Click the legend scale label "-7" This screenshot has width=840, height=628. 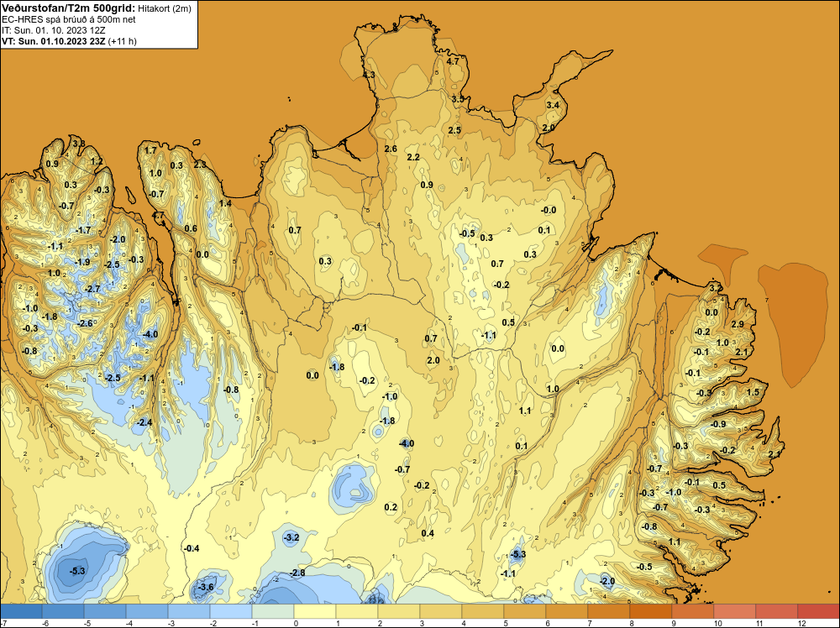(x=3, y=623)
